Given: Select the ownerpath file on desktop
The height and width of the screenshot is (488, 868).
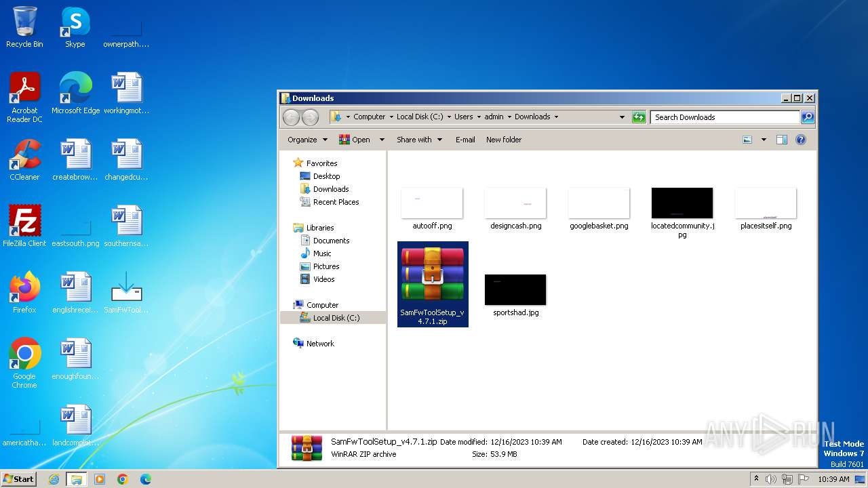Looking at the screenshot, I should click(126, 33).
